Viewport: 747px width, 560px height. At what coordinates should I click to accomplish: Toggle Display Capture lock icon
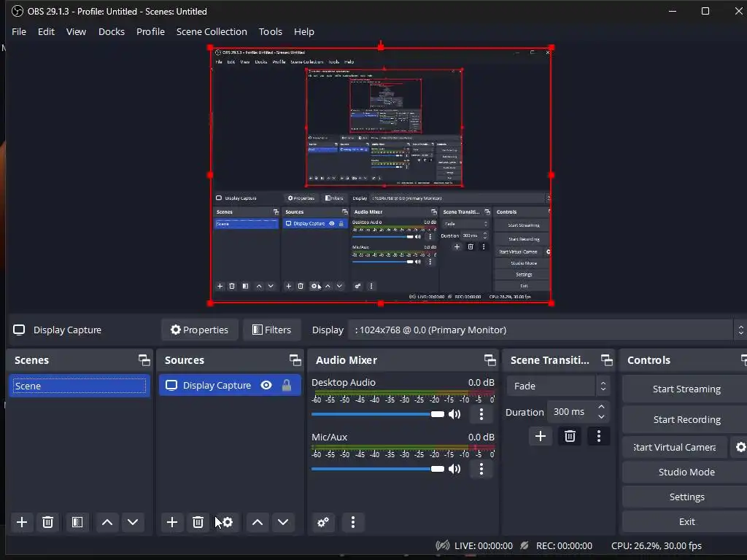click(286, 385)
